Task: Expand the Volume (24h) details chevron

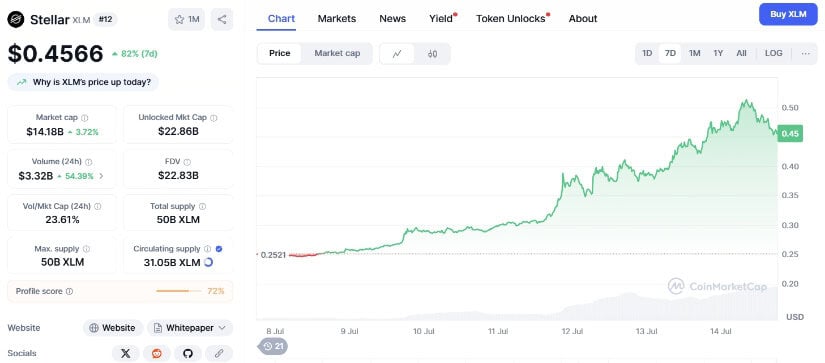Action: coord(101,176)
